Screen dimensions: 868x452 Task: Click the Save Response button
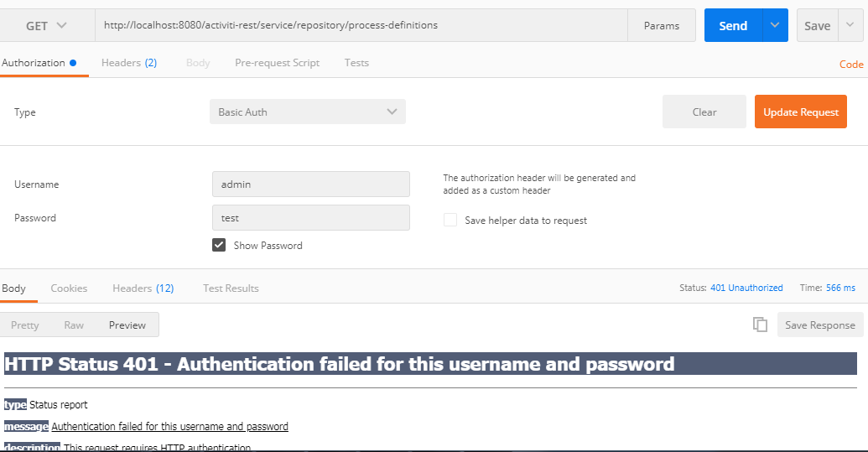click(x=820, y=325)
